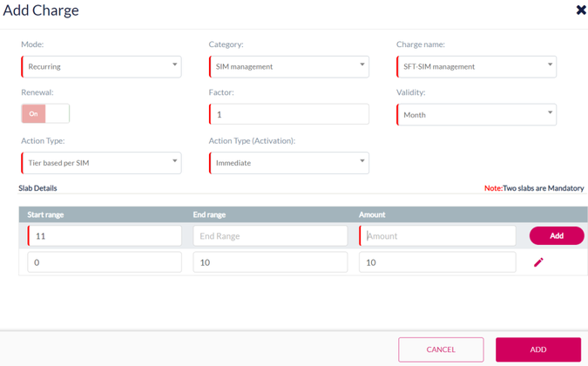Expand the Category dropdown
The image size is (588, 366).
tap(289, 66)
